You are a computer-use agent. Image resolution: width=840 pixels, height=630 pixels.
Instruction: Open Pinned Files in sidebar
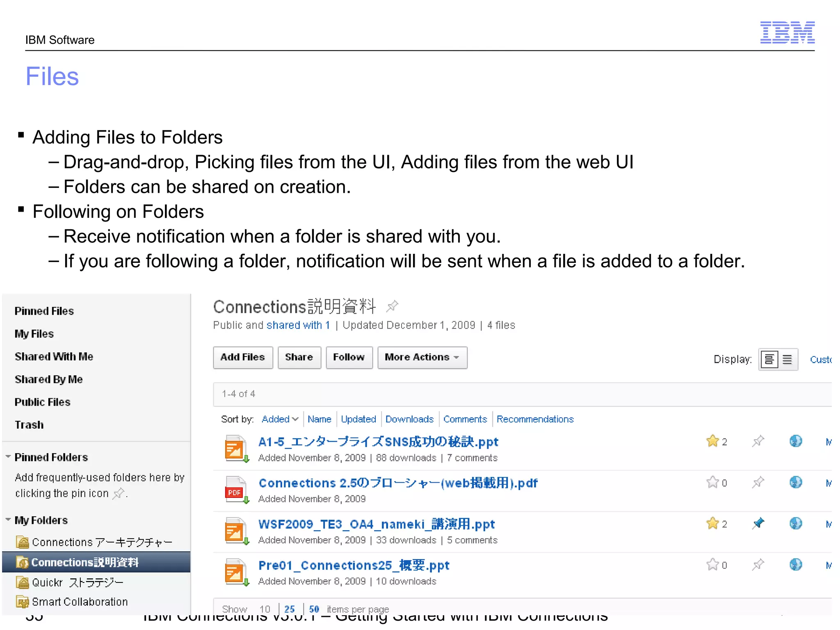coord(44,311)
